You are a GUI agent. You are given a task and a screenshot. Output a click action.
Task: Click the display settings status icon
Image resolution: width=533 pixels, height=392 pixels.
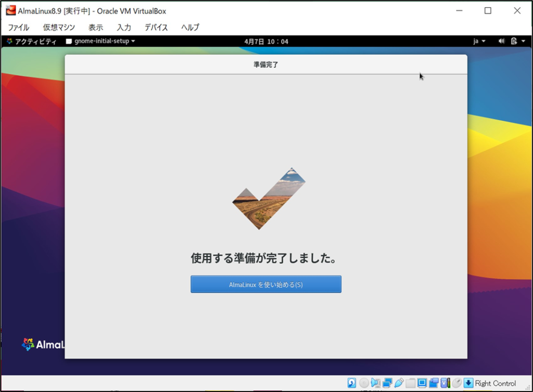422,383
